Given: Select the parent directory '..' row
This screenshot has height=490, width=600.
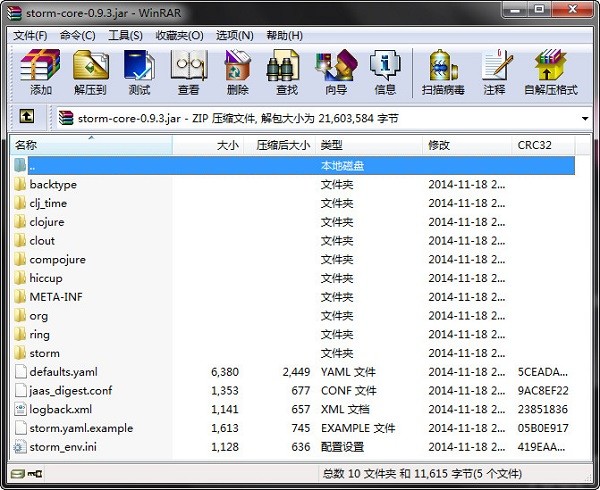Looking at the screenshot, I should tap(293, 166).
